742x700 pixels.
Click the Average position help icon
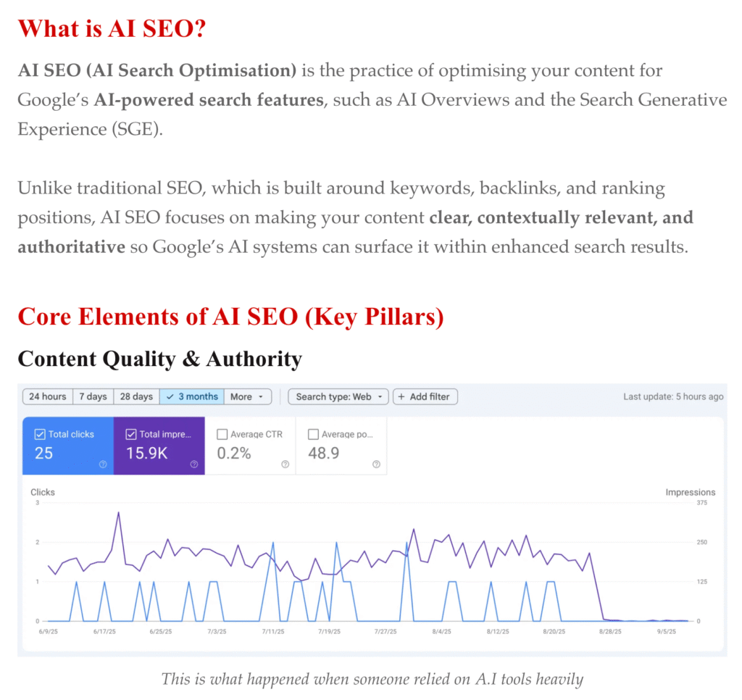376,464
